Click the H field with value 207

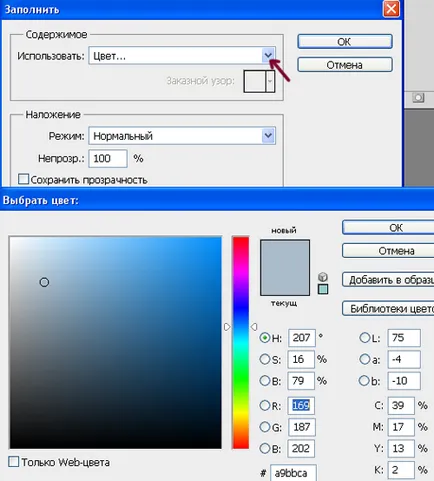[302, 338]
